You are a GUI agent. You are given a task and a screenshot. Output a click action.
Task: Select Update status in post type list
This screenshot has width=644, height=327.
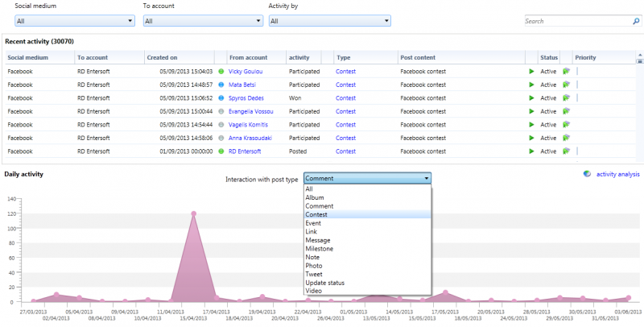pos(368,283)
